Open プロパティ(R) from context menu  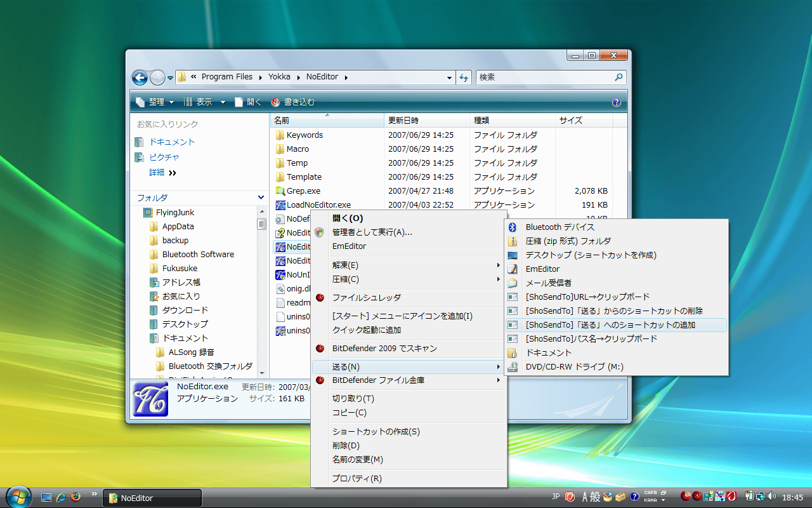click(408, 479)
